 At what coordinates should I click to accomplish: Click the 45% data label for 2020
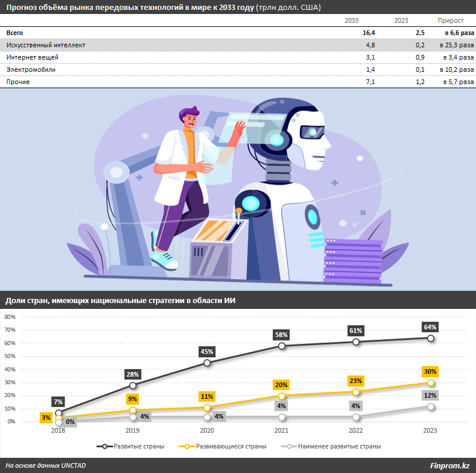click(x=207, y=352)
